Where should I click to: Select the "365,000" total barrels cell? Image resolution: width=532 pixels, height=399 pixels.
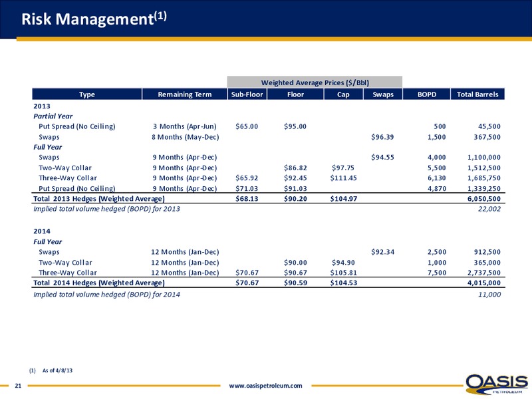tap(487, 263)
